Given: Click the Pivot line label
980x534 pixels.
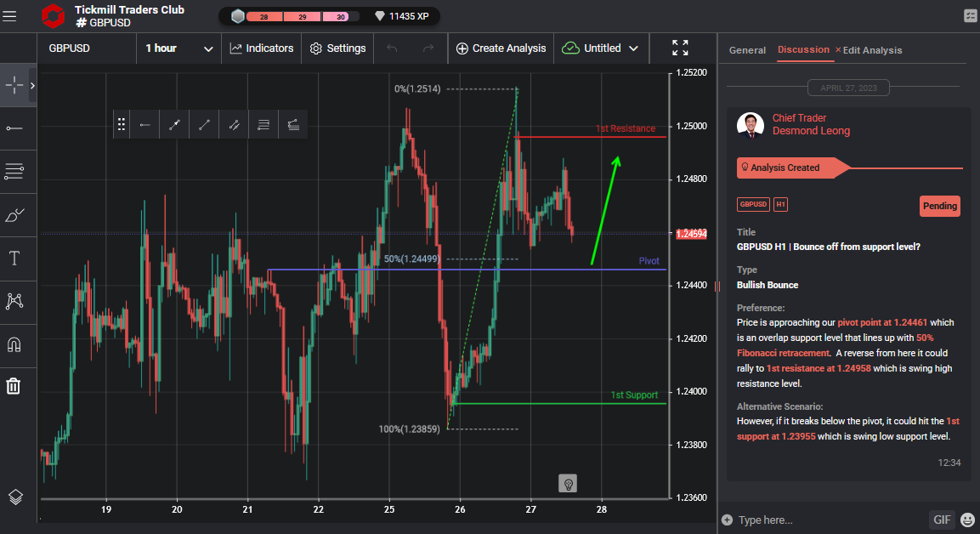Looking at the screenshot, I should coord(649,261).
